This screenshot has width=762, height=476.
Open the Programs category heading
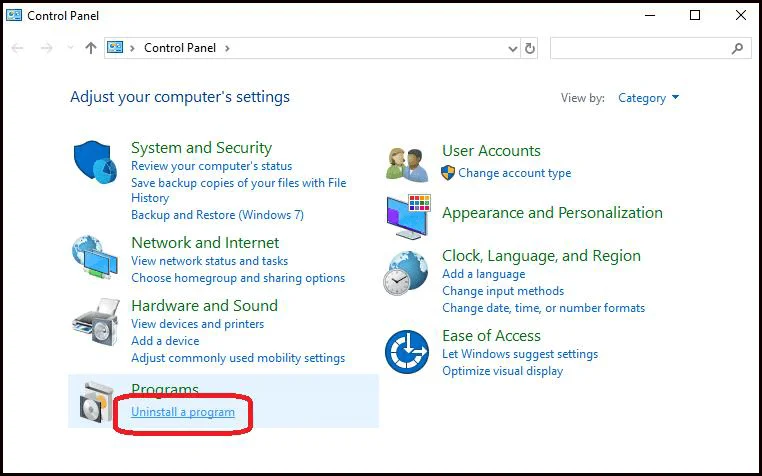pyautogui.click(x=165, y=389)
